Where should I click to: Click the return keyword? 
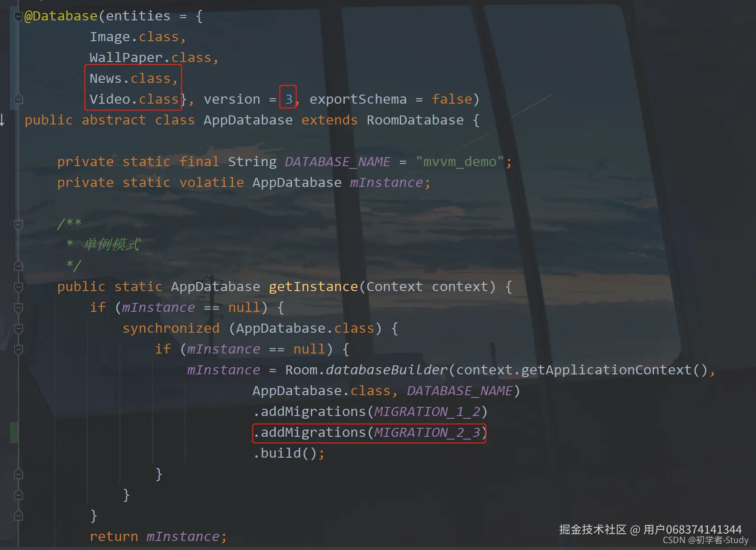pyautogui.click(x=114, y=536)
